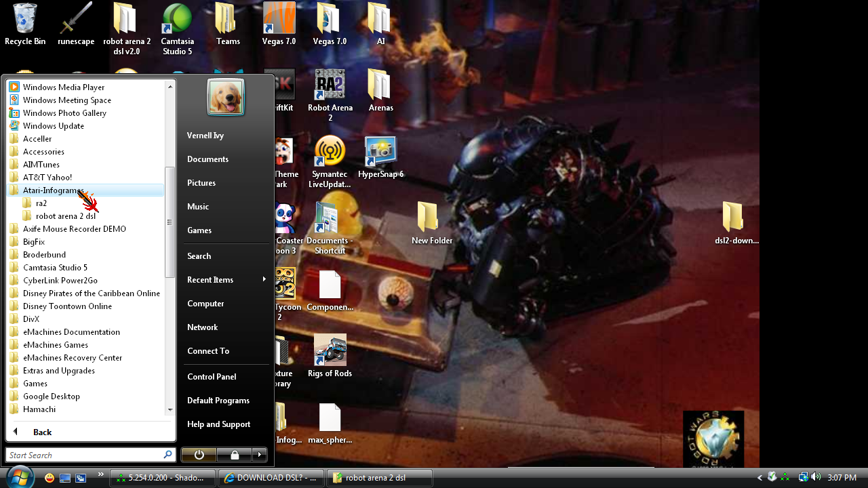This screenshot has height=488, width=868.
Task: Expand the Hamachi folder
Action: click(x=86, y=409)
